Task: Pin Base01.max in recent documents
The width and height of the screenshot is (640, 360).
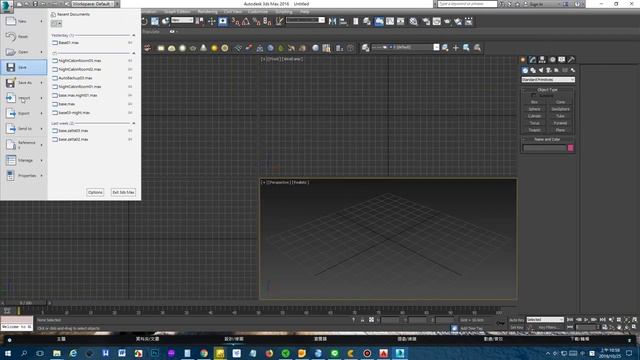Action: (x=130, y=42)
